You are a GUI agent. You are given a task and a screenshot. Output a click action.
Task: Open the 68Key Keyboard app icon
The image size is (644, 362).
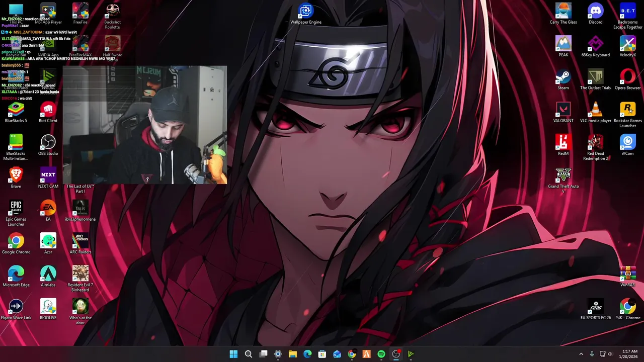596,47
